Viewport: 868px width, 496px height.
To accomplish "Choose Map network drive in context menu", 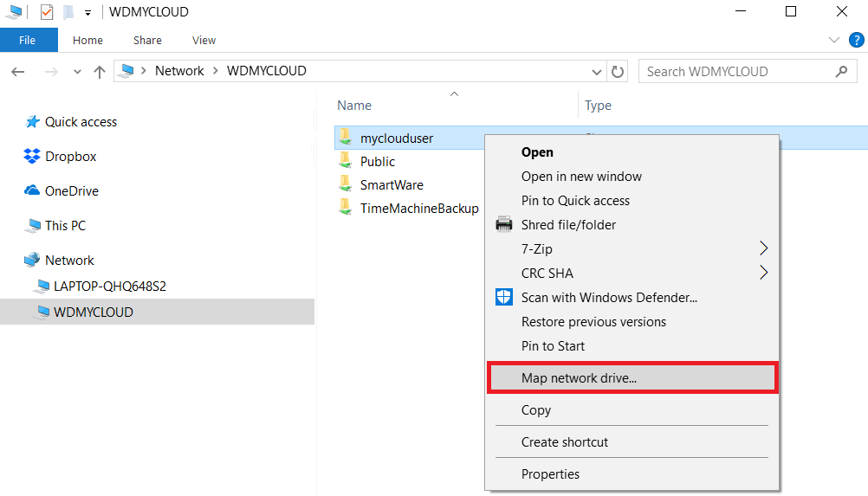I will 632,378.
